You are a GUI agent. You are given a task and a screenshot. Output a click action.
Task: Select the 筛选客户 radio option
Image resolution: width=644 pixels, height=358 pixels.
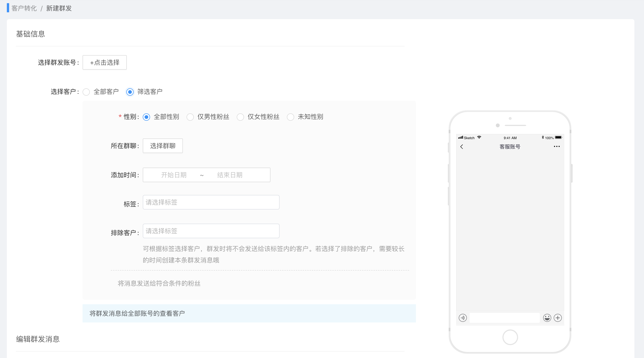(130, 92)
